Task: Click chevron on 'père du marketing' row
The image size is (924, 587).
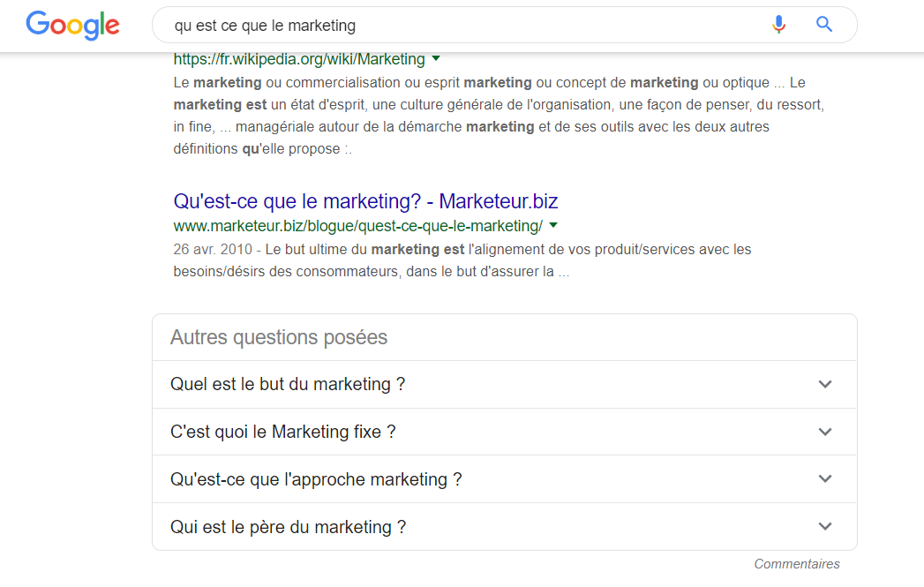Action: pyautogui.click(x=825, y=526)
